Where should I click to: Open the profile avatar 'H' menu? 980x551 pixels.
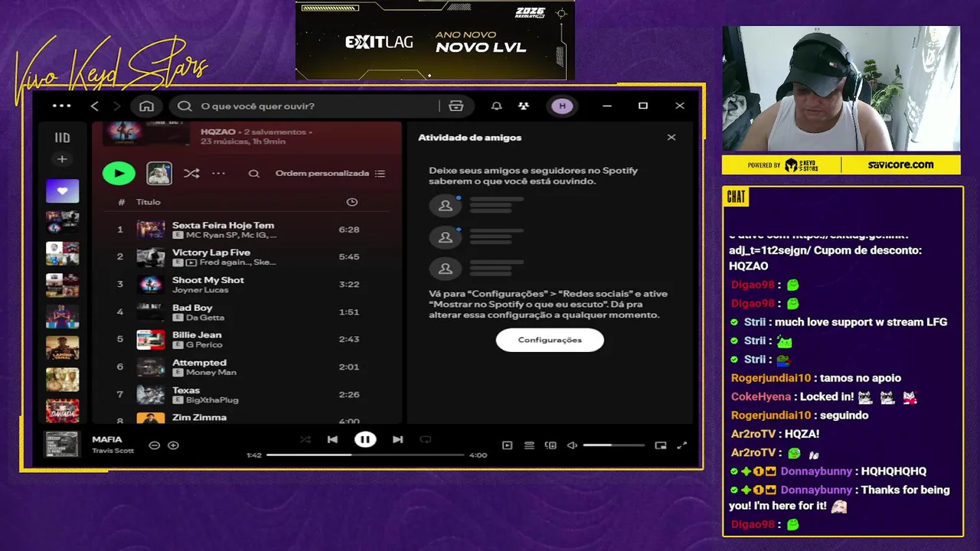pyautogui.click(x=562, y=106)
